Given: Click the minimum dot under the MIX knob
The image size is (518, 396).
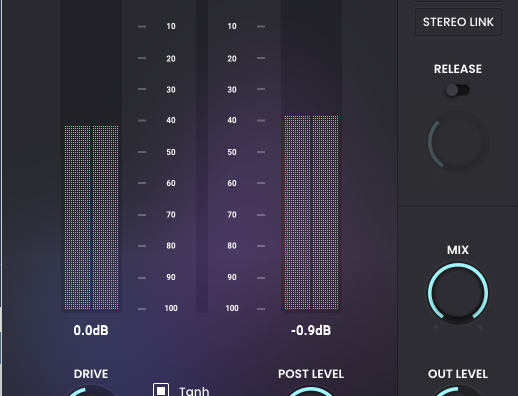Looking at the screenshot, I should coord(436,327).
